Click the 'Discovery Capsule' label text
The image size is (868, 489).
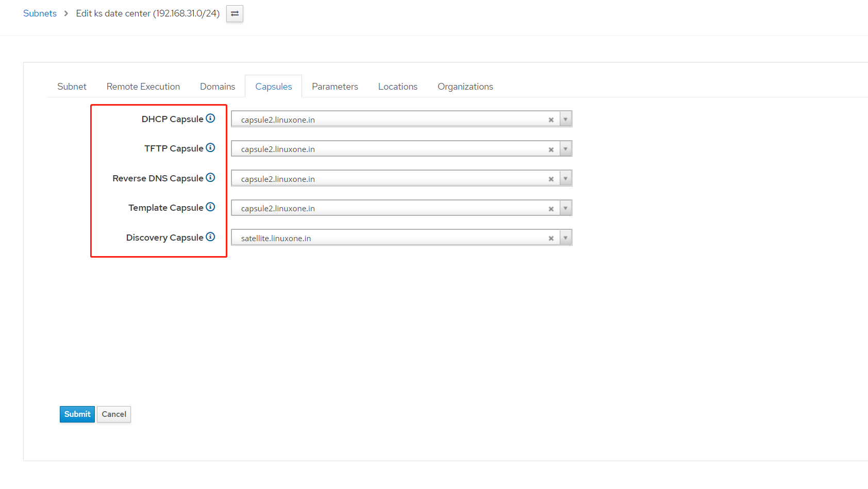(x=165, y=238)
